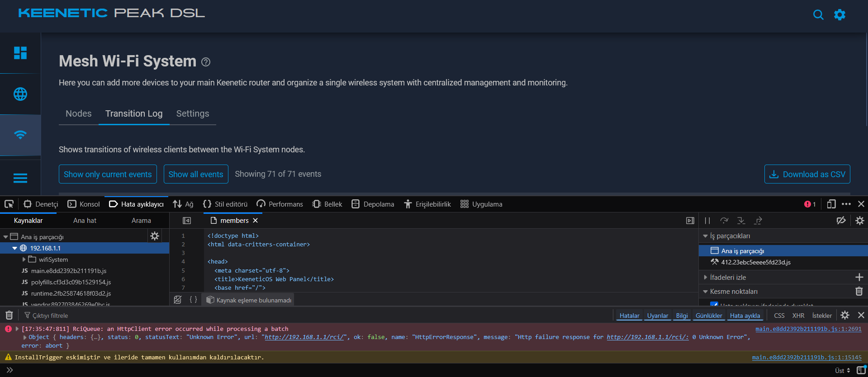This screenshot has width=868, height=377.
Task: Open error count badge in devtools toolbar
Action: (810, 204)
